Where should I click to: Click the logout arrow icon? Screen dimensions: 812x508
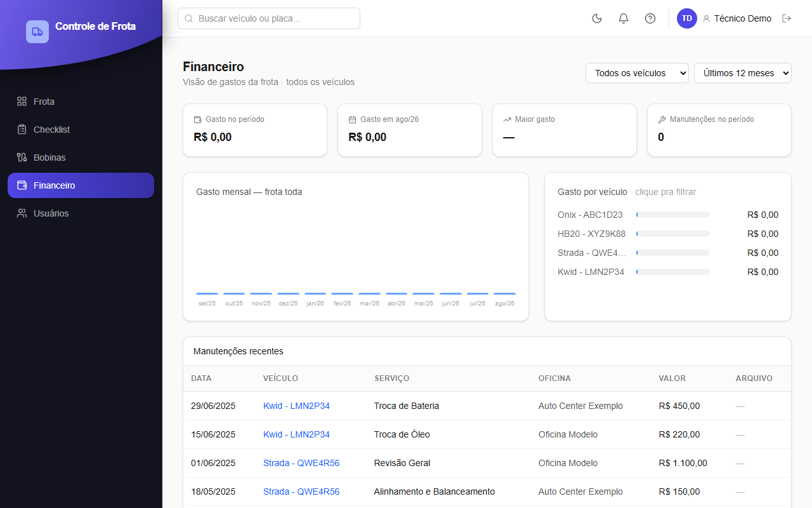787,18
